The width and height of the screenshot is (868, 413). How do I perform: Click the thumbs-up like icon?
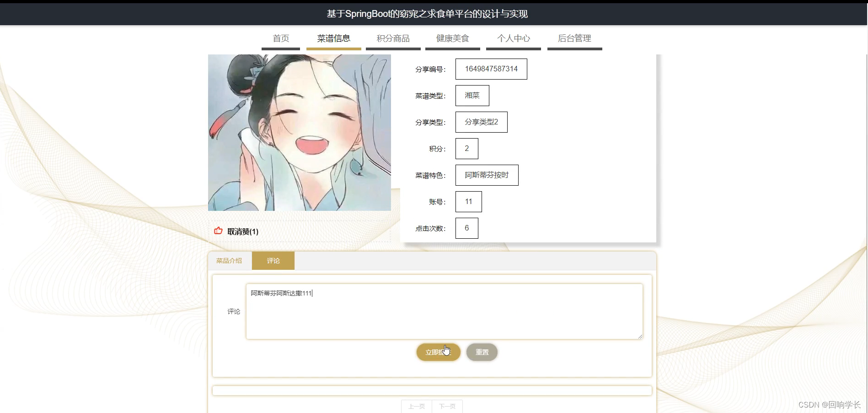click(218, 231)
